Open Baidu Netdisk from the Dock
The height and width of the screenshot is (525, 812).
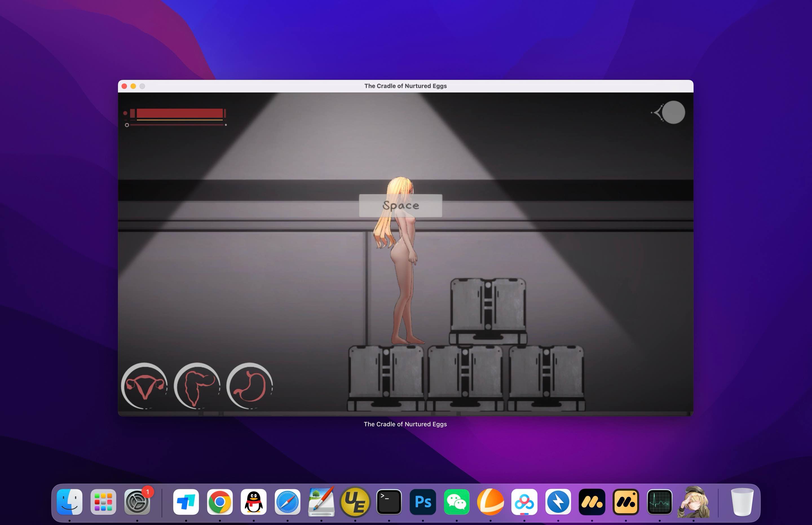coord(524,502)
